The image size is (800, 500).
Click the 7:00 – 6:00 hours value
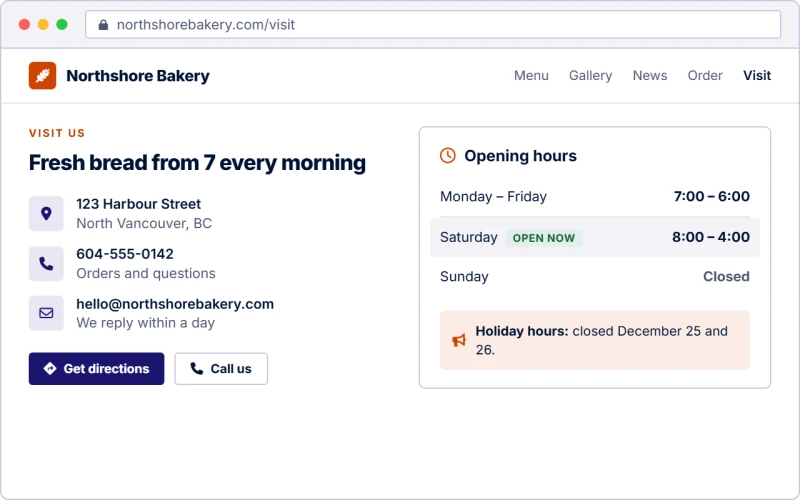711,196
